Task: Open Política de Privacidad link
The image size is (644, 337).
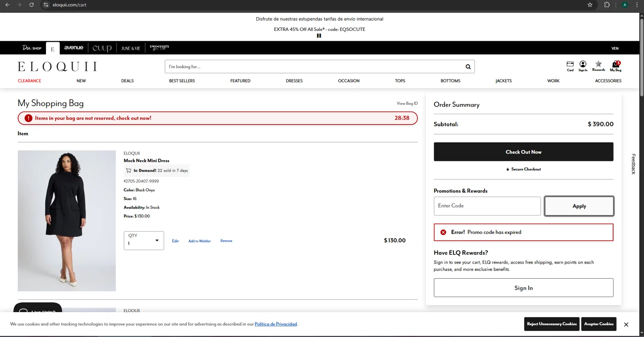Action: (276, 324)
